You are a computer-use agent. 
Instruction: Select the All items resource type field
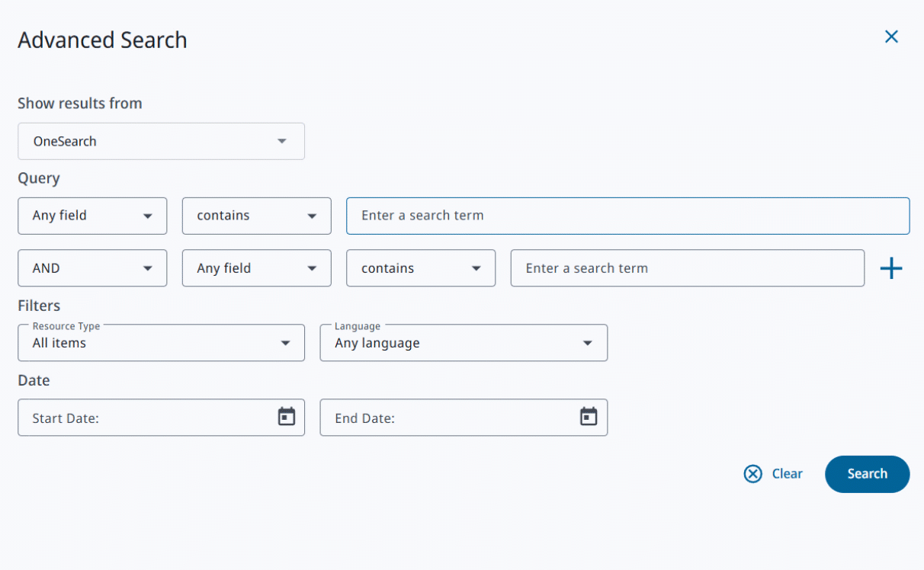(145, 343)
